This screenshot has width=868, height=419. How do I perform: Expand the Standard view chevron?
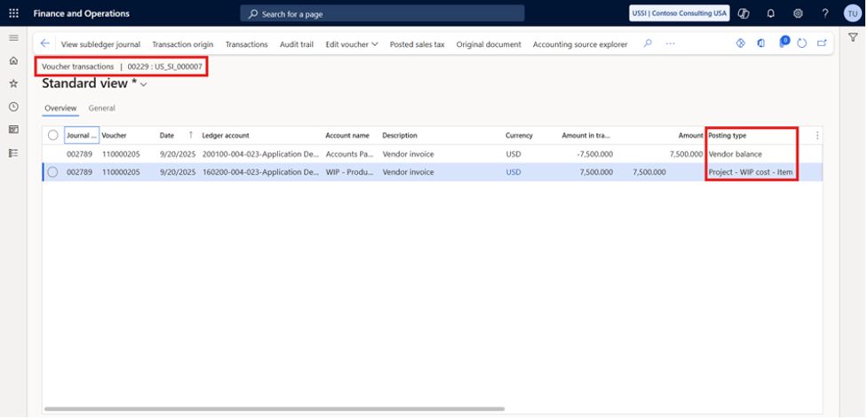[x=144, y=84]
